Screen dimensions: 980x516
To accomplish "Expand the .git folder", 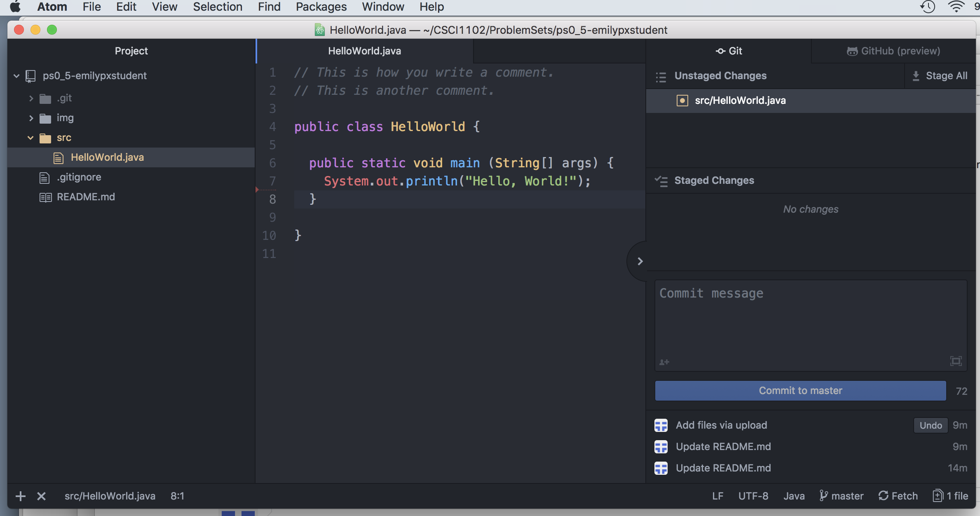I will coord(31,98).
